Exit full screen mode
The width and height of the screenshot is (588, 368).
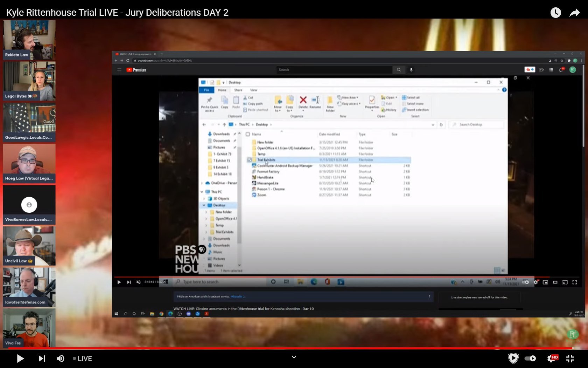(x=570, y=359)
